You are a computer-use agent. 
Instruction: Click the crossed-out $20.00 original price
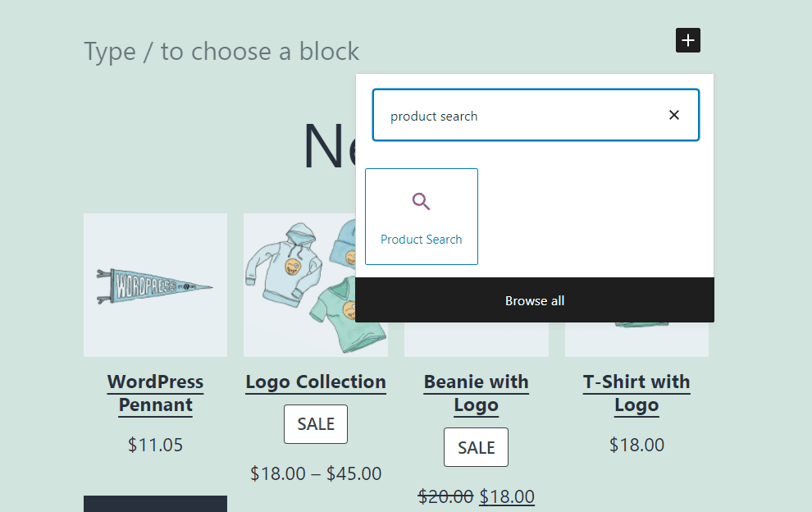point(447,496)
